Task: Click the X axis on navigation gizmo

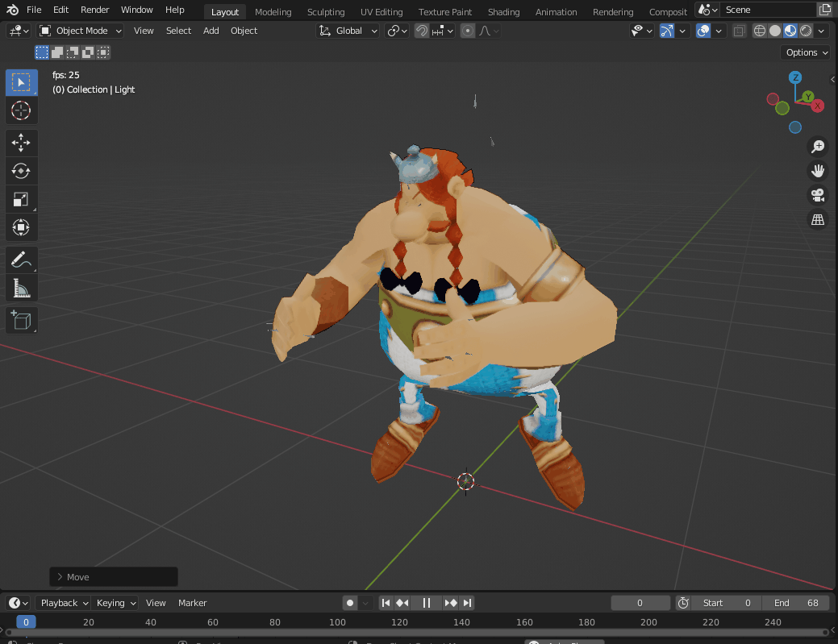Action: click(818, 106)
